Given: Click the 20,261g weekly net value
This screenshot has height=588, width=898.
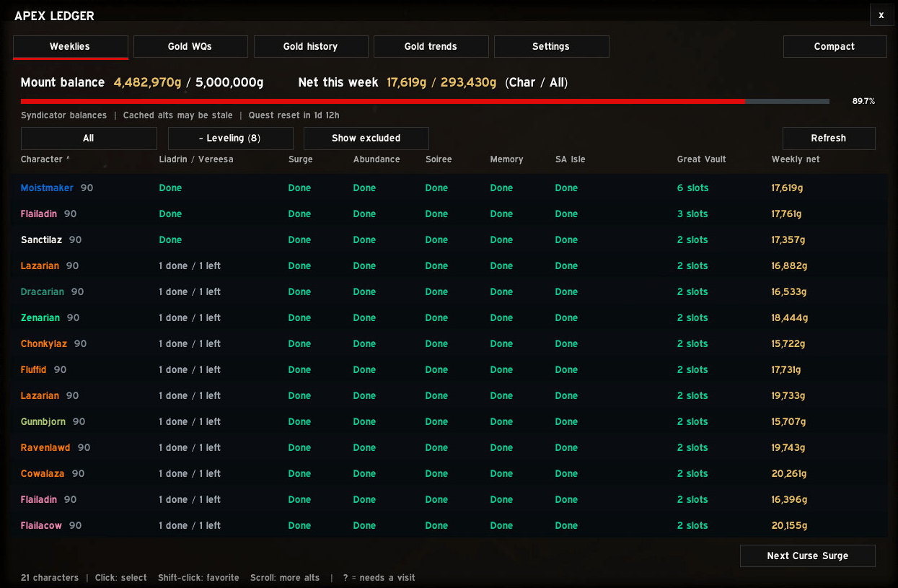Looking at the screenshot, I should (x=789, y=473).
